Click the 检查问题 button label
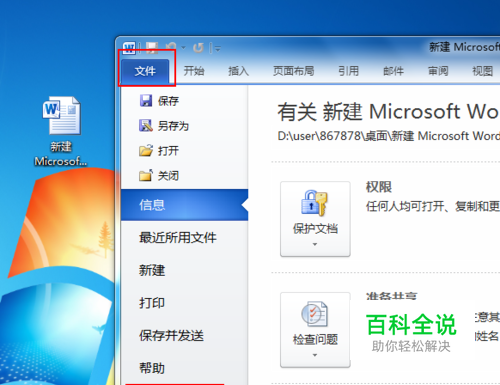 pos(315,339)
